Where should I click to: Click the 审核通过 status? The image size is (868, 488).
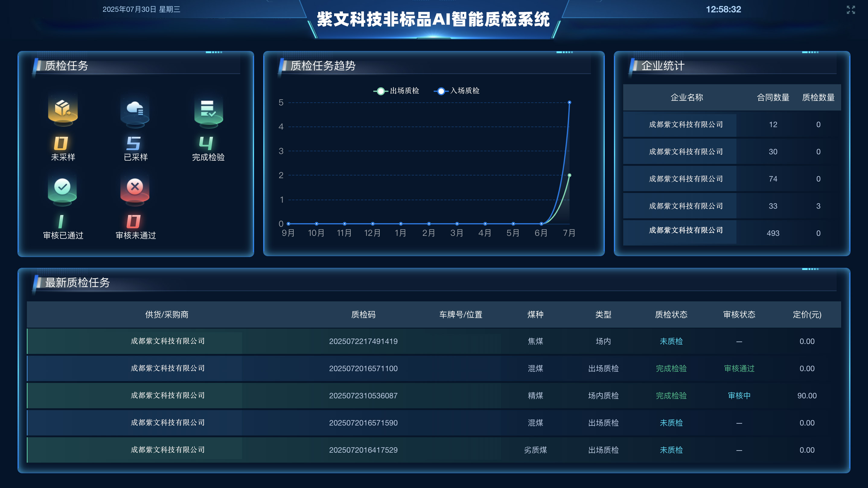tap(739, 369)
